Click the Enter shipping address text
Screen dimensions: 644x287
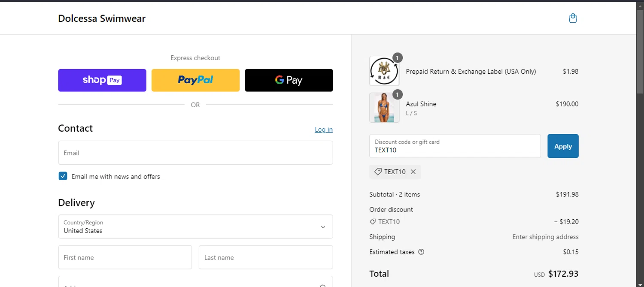click(x=545, y=237)
